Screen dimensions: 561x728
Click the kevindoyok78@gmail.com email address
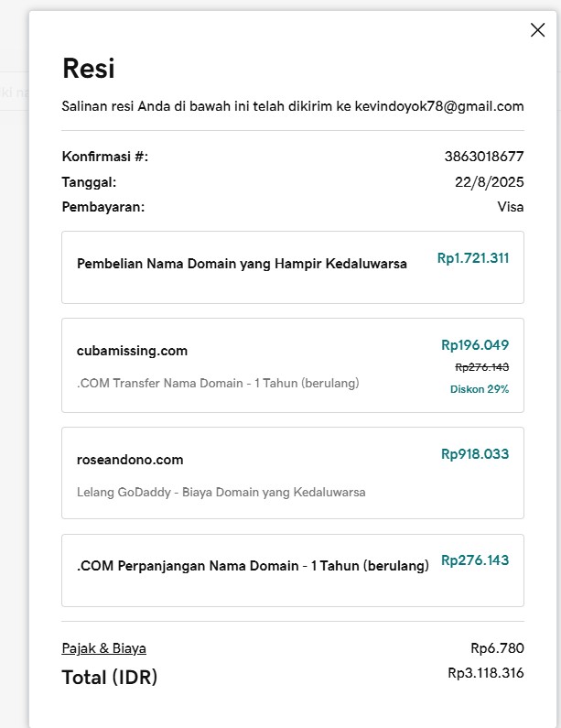click(x=439, y=106)
